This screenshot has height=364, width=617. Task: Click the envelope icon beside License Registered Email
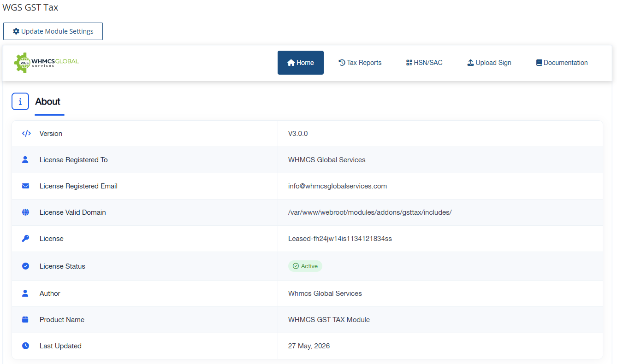pos(25,186)
